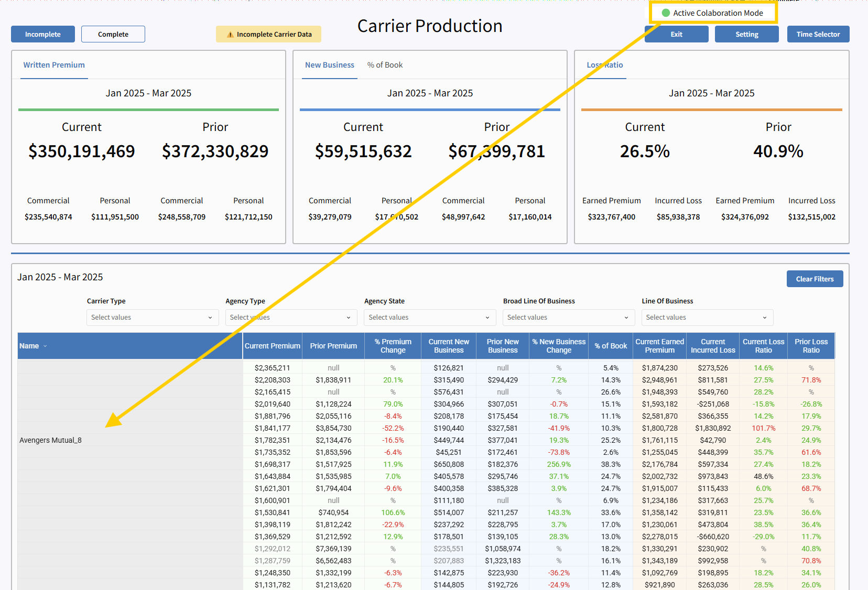Click the warning triangle icon on Incomplete Carrier Data
The image size is (868, 590).
(230, 35)
